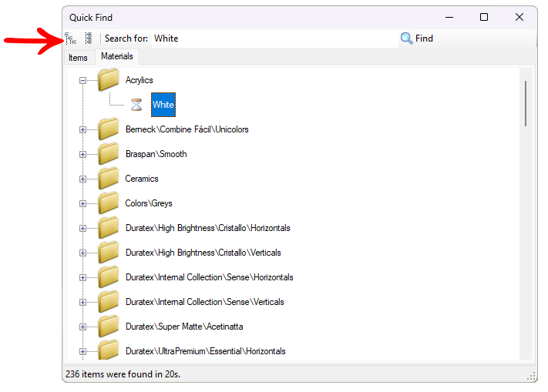Screen dimensions: 548x392
Task: Close the Quick Find window
Action: 519,17
